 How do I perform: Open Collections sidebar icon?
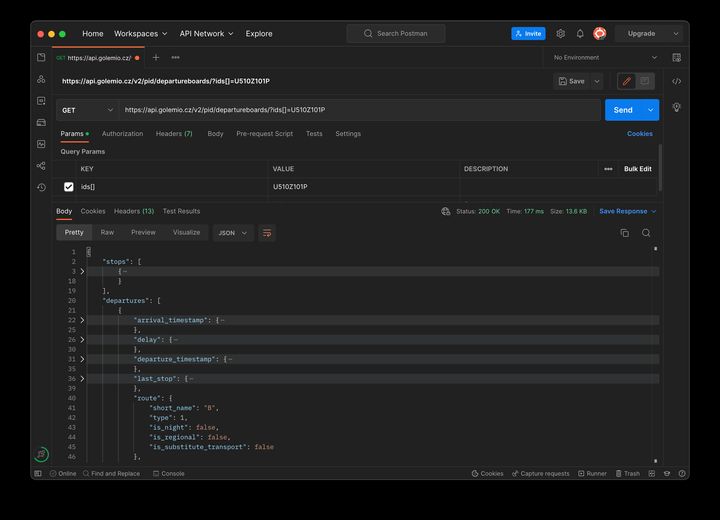coord(41,57)
